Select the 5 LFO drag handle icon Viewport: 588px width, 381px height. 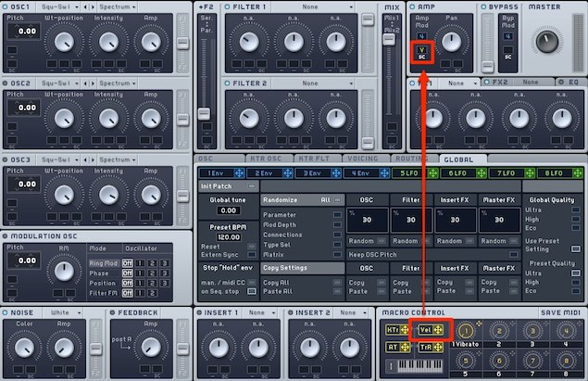point(432,173)
